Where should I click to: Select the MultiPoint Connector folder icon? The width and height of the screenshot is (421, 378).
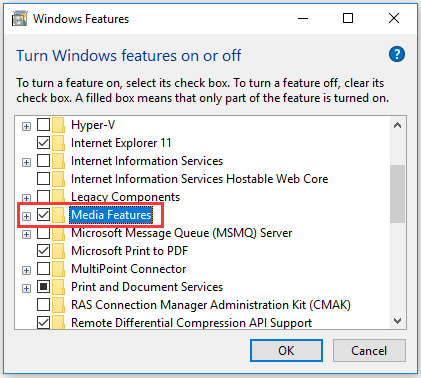(x=59, y=269)
